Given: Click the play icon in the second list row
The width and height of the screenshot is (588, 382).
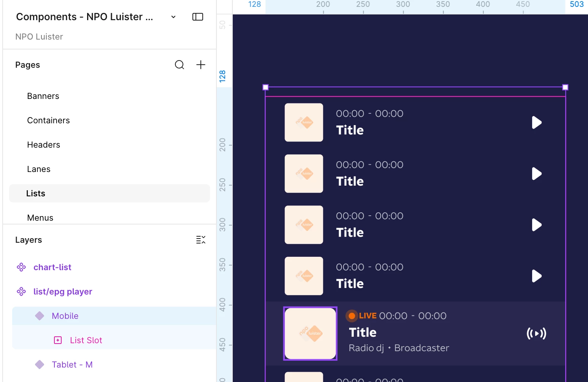Looking at the screenshot, I should [537, 173].
